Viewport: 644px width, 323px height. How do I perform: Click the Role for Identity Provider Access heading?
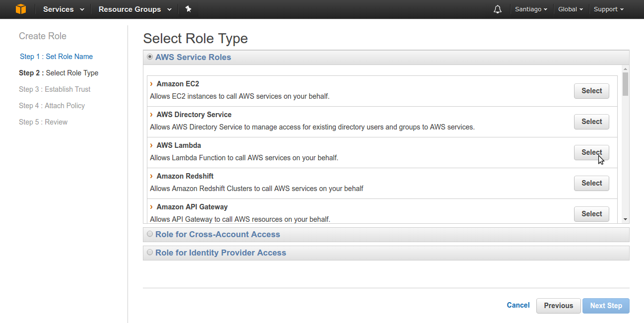pos(221,253)
